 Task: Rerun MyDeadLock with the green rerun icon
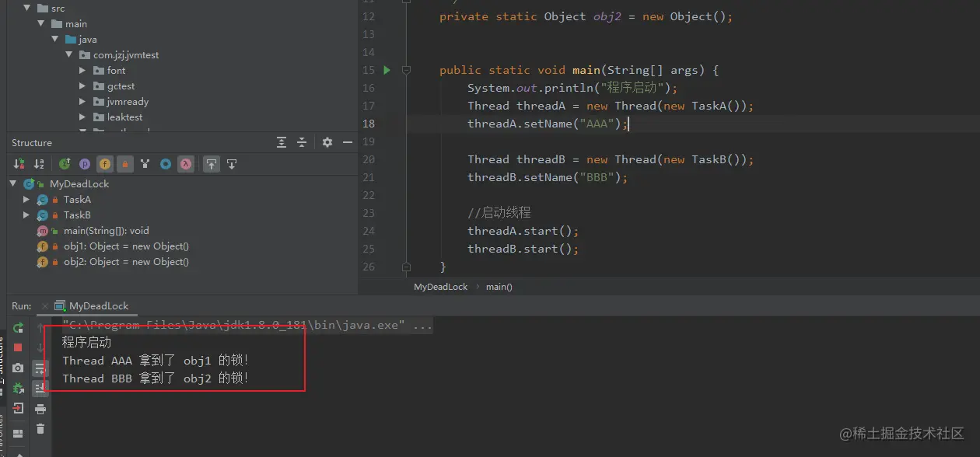18,328
